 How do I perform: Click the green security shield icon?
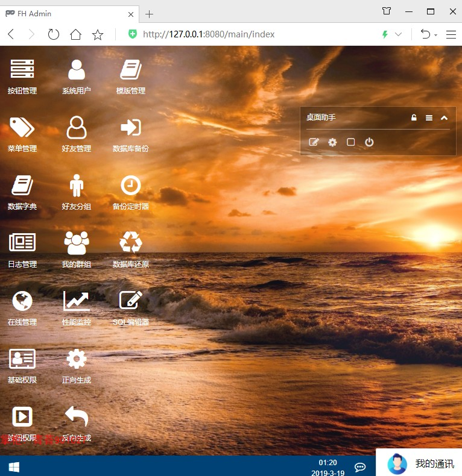pos(133,34)
